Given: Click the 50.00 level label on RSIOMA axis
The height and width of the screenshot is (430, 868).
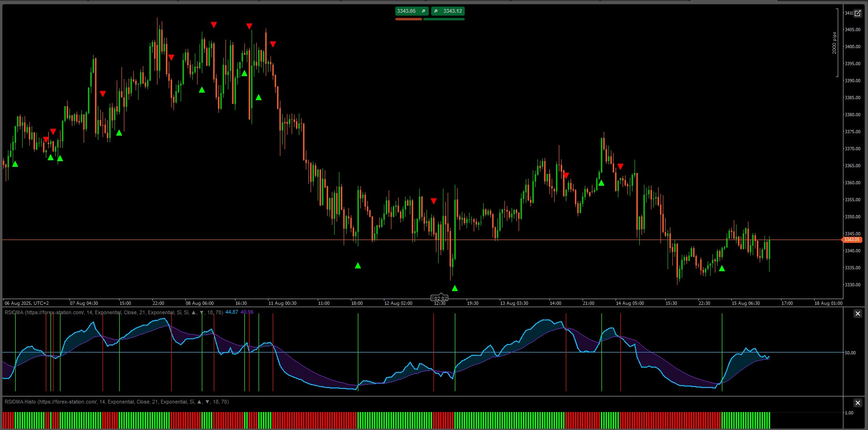Looking at the screenshot, I should (x=850, y=353).
